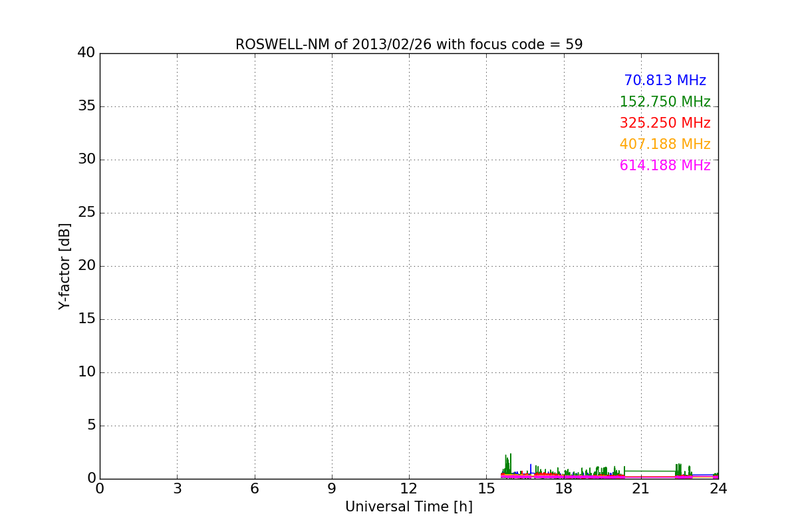798x532 pixels.
Task: Click the x-axis tick label 3
Action: [177, 489]
